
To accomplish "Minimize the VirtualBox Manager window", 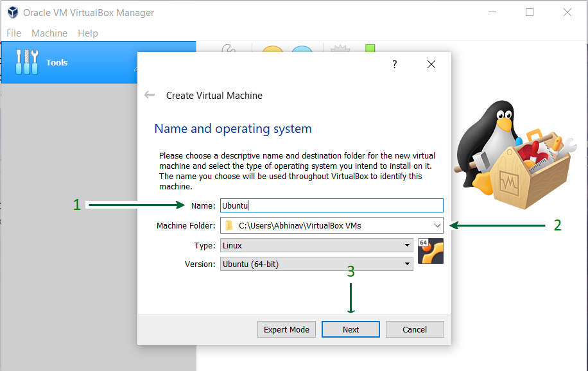I will pyautogui.click(x=492, y=12).
